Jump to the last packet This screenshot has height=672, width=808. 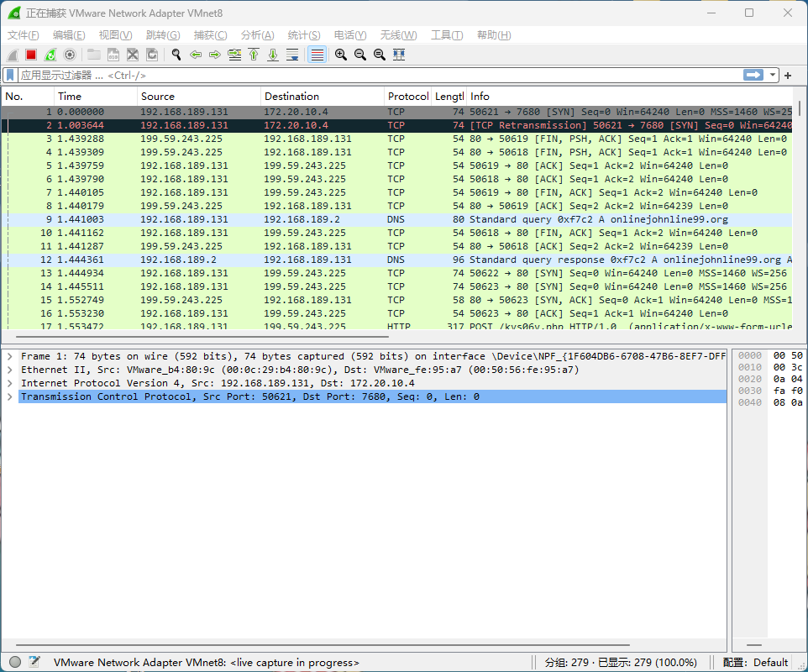(x=273, y=55)
